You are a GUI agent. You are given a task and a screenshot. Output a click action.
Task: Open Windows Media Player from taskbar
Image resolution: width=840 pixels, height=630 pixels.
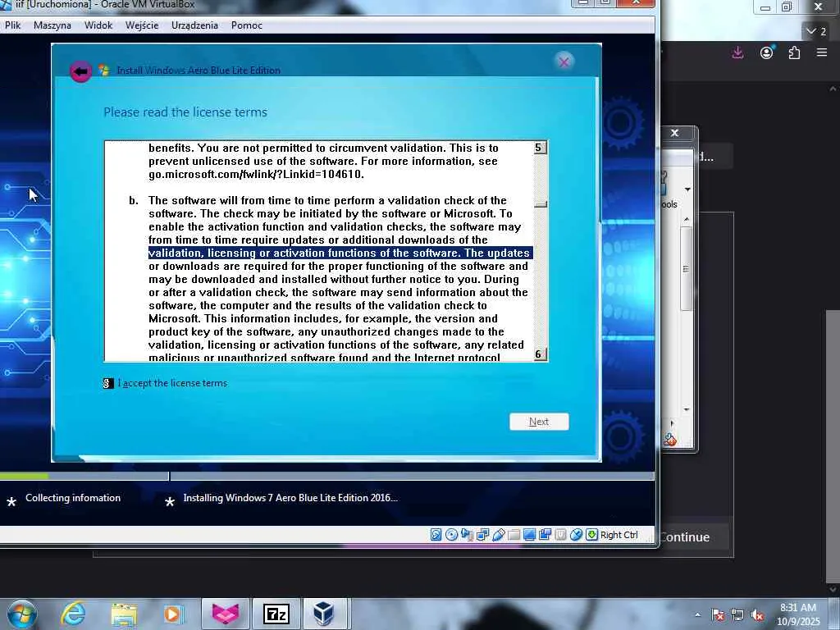click(x=174, y=614)
